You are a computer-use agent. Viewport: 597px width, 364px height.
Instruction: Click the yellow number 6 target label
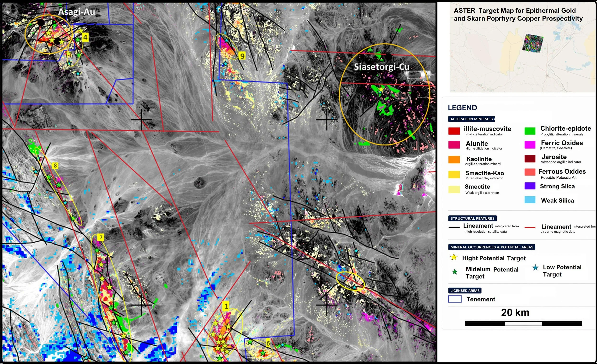pyautogui.click(x=268, y=343)
